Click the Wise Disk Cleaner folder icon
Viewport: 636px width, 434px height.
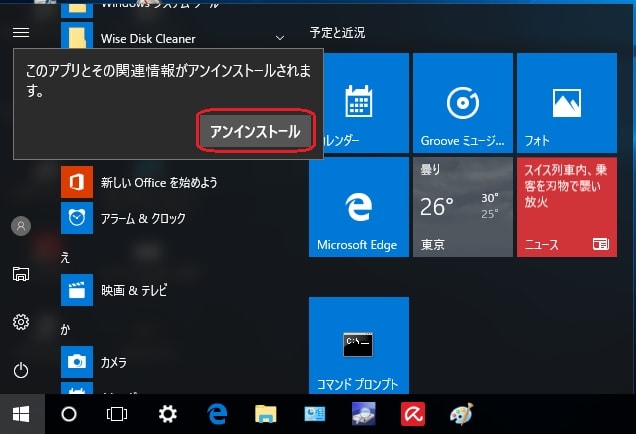pos(77,37)
